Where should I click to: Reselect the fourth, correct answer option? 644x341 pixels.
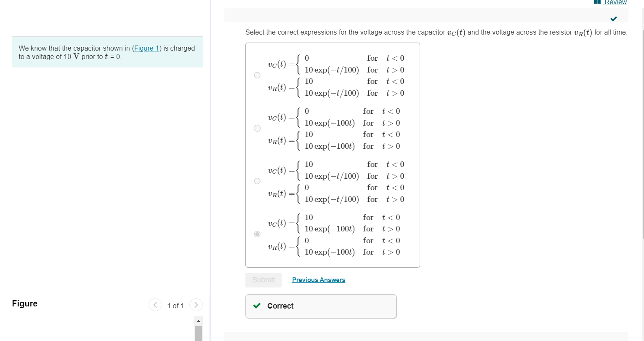tap(257, 234)
